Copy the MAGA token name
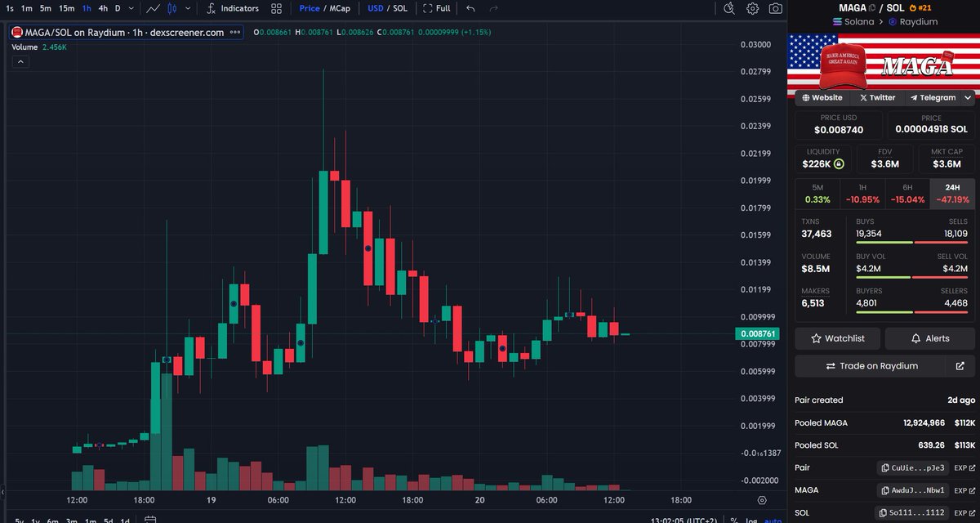The image size is (980, 523). pos(872,7)
